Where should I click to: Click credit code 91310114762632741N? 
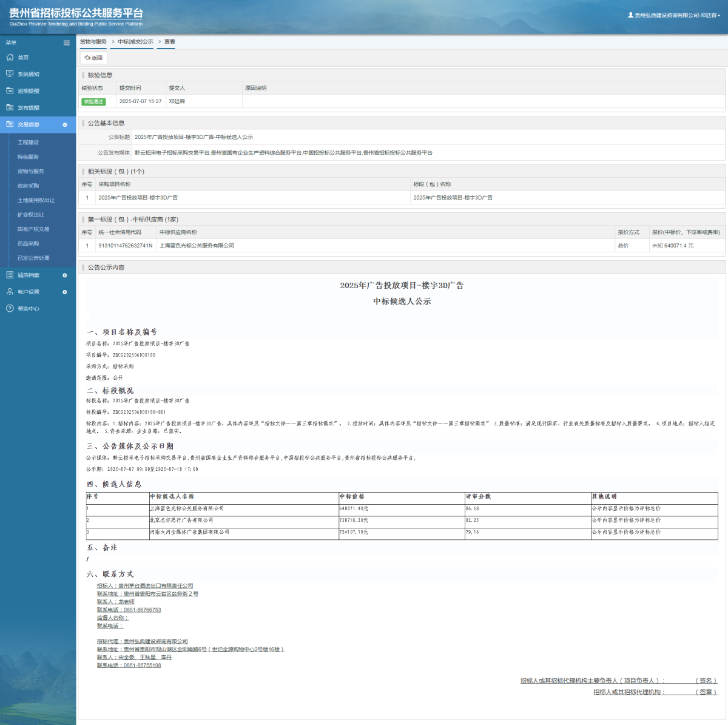tap(126, 246)
